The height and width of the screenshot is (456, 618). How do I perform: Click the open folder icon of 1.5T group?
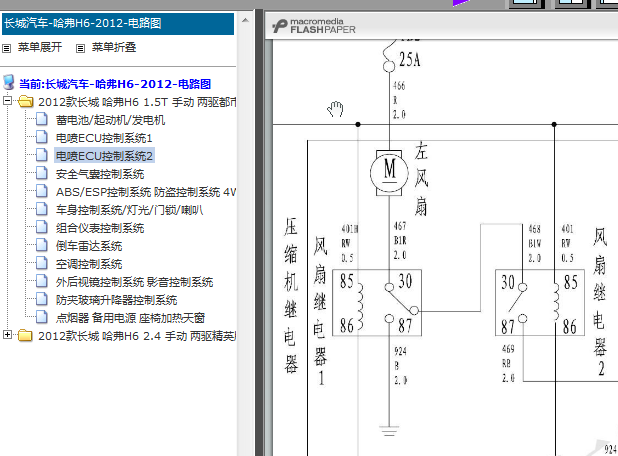26,102
